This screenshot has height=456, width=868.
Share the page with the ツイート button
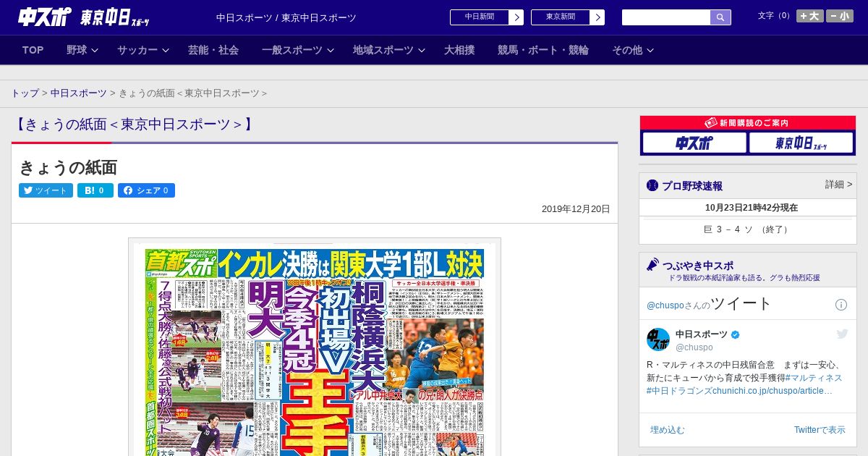click(46, 190)
